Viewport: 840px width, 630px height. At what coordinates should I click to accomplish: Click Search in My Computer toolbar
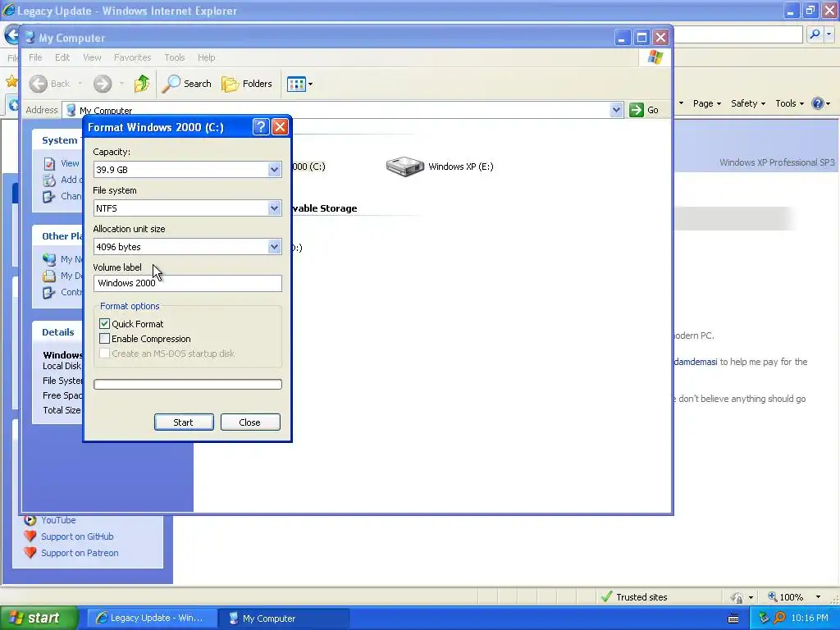[186, 84]
